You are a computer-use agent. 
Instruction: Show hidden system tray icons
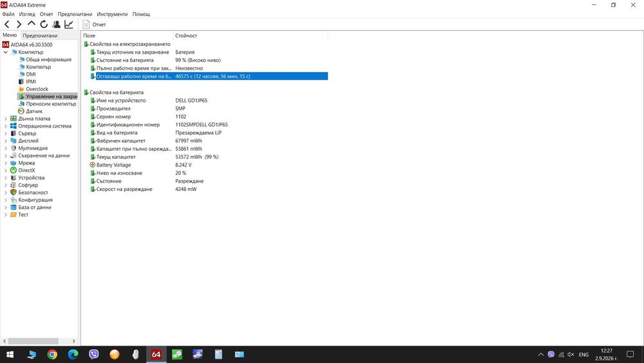coord(541,355)
